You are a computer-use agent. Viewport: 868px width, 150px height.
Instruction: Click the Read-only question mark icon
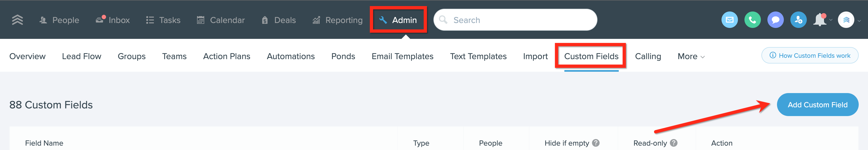click(674, 143)
